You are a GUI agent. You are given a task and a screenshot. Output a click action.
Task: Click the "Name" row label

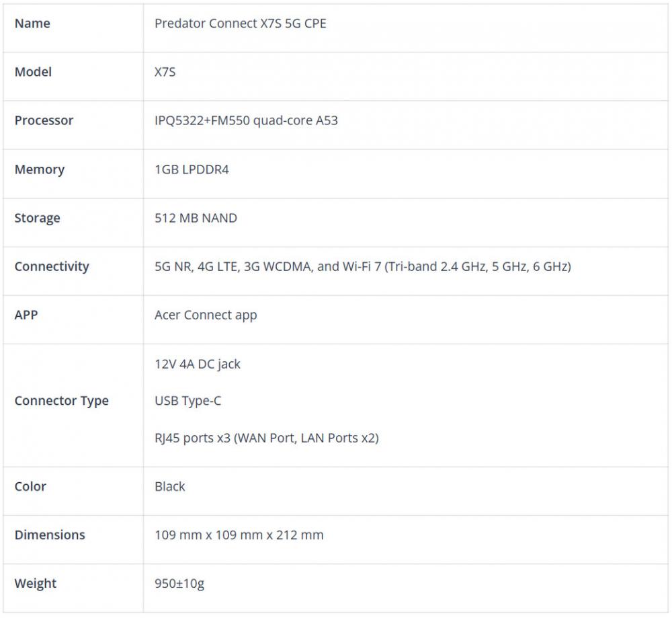click(x=32, y=24)
